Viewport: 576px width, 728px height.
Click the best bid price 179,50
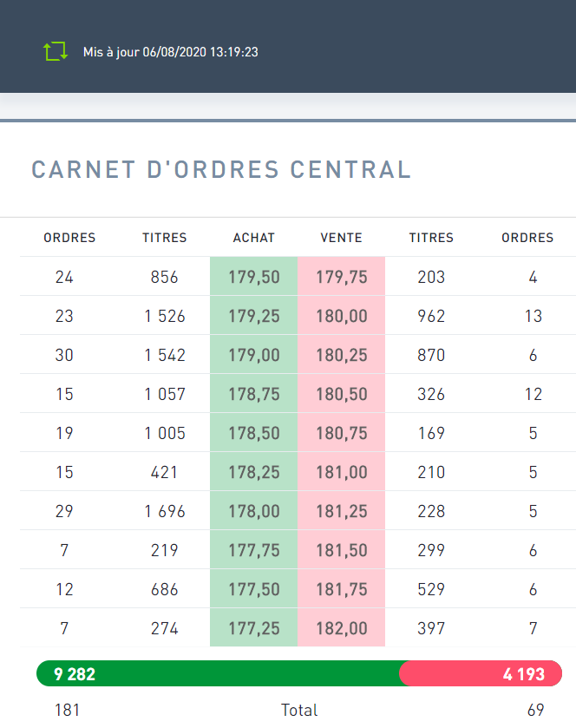253,278
